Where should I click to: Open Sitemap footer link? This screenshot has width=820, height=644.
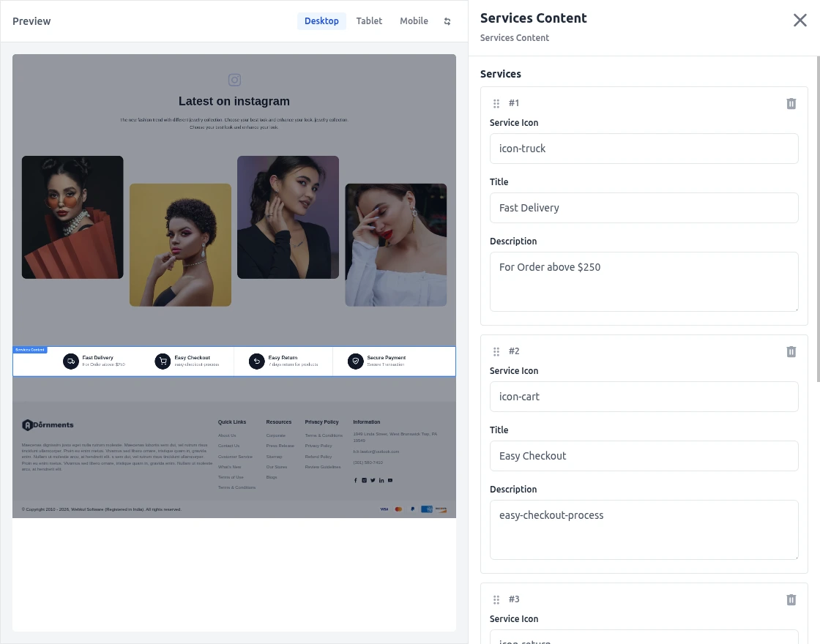[x=274, y=457]
